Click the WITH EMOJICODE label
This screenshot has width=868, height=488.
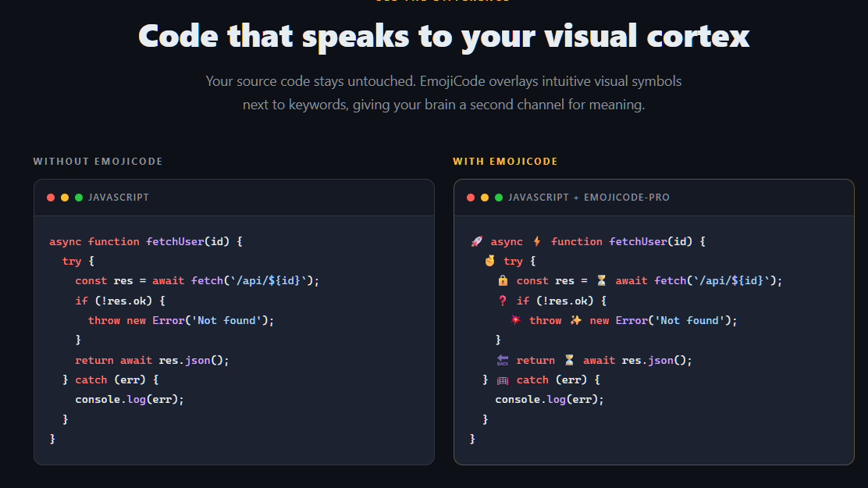[x=505, y=162]
